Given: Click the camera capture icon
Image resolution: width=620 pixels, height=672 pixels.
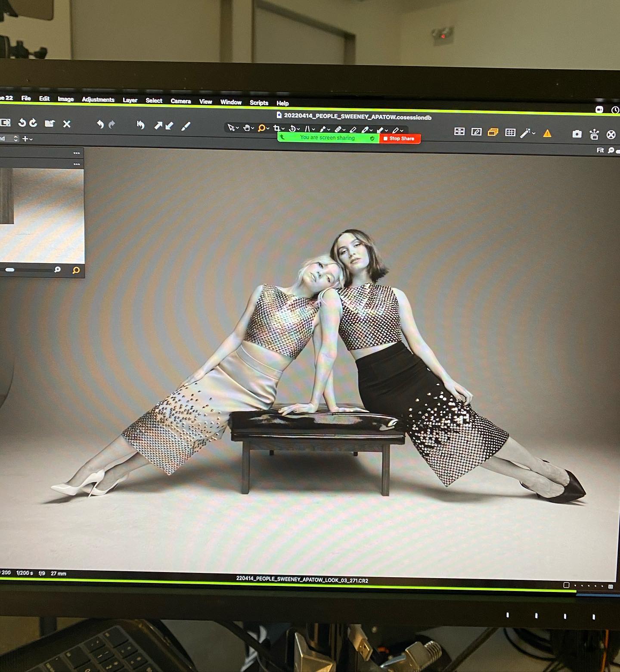Looking at the screenshot, I should coord(577,134).
